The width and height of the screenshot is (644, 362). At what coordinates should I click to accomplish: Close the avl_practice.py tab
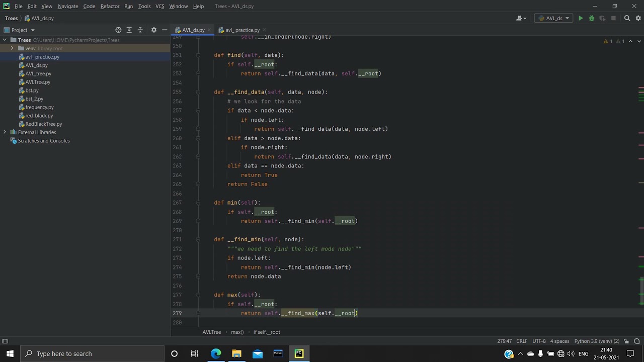coord(265,30)
